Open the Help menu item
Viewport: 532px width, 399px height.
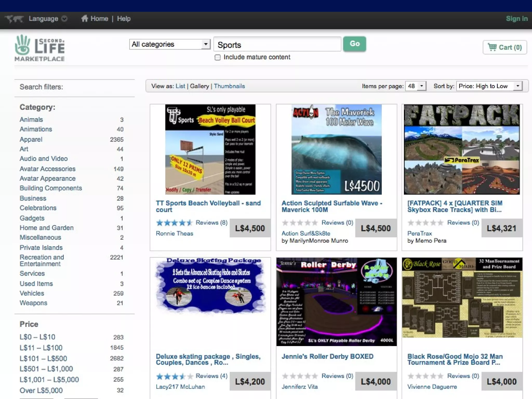pos(124,19)
